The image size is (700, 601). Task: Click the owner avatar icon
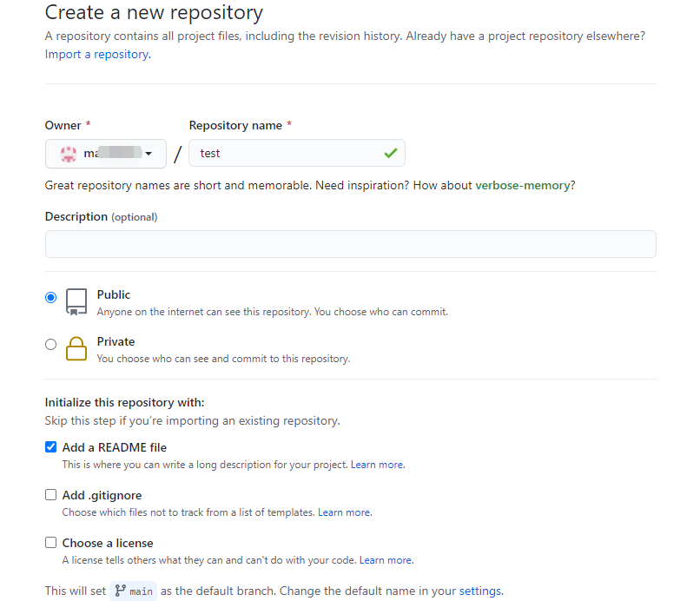point(69,154)
